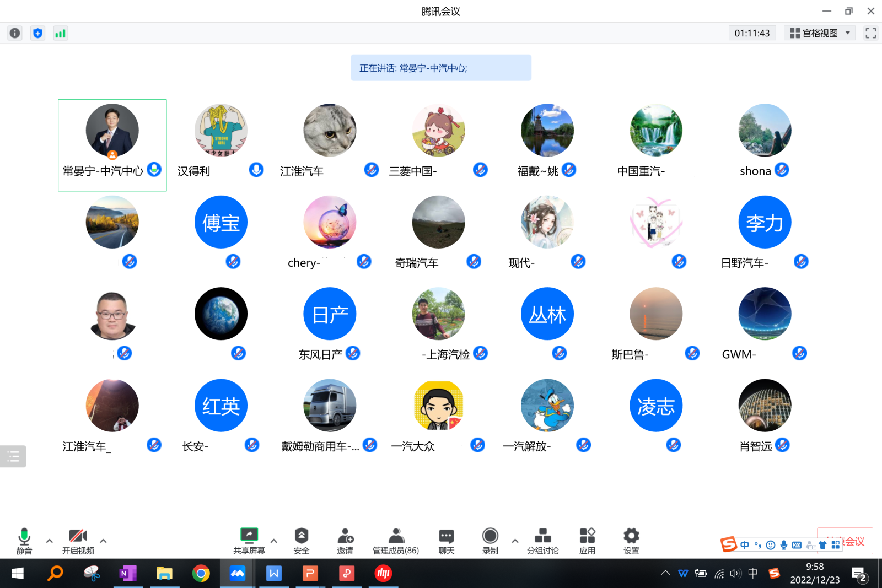Screen dimensions: 882x588
Task: Open the Windows Start menu
Action: [17, 573]
